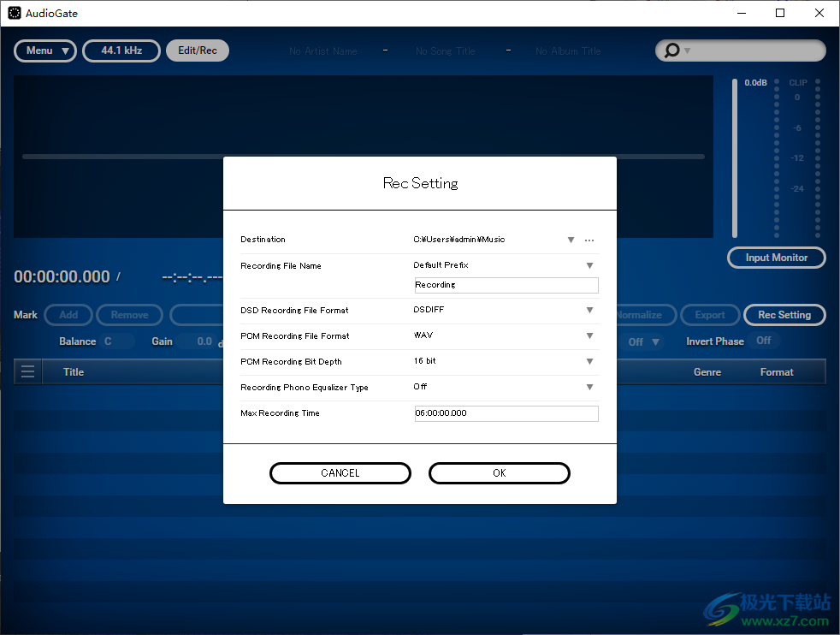
Task: Toggle the Edit/Rec mode button
Action: (x=198, y=51)
